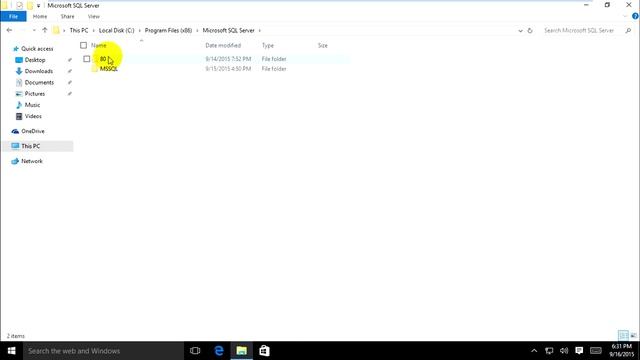Open recent locations dropdown
Image resolution: width=640 pixels, height=360 pixels.
(34, 31)
